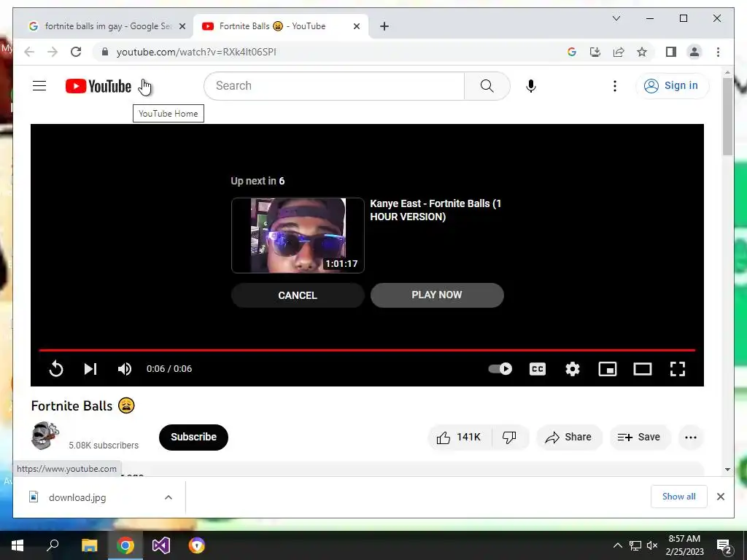Mute the video volume speaker icon
This screenshot has width=747, height=560.
124,368
